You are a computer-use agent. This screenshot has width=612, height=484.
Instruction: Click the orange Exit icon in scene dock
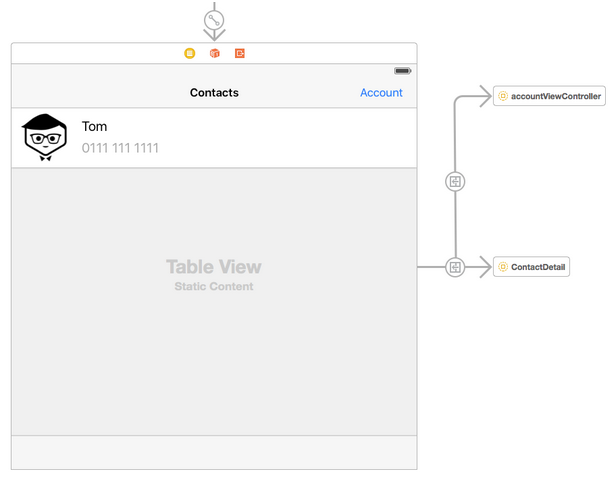240,53
